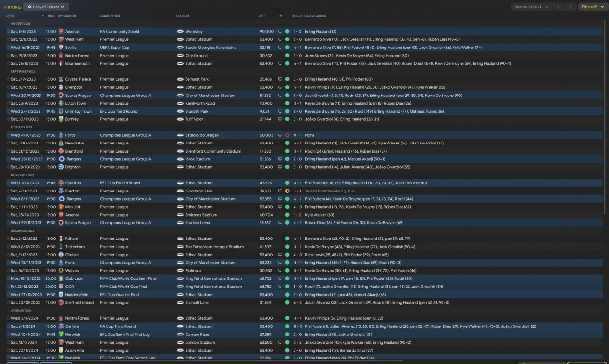Click the Brentford club badge
The width and height of the screenshot is (609, 364).
tap(61, 151)
